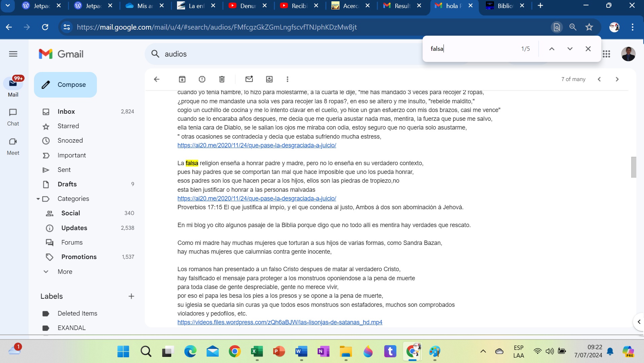Viewport: 644px width, 363px height.
Task: Mark the email as unread
Action: point(249,79)
